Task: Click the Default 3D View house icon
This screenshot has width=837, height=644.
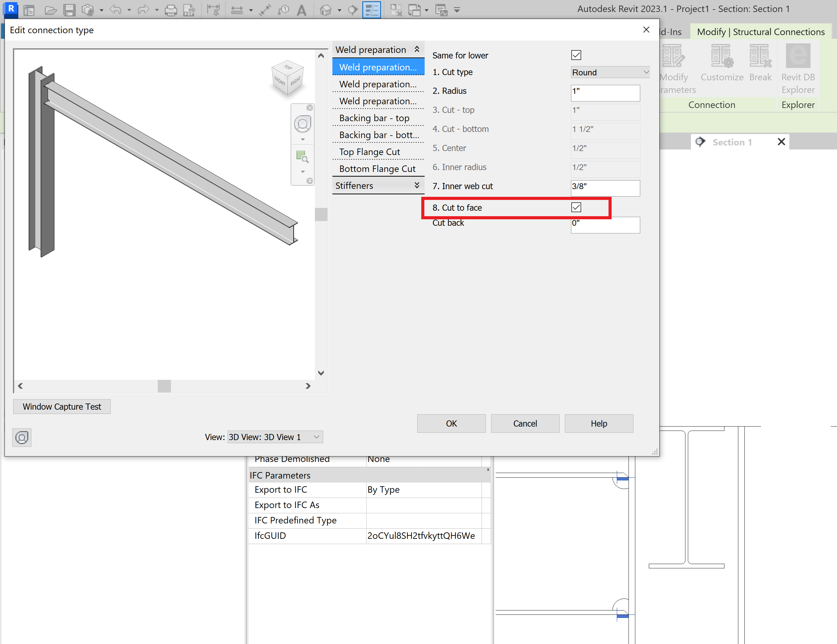Action: [x=325, y=10]
